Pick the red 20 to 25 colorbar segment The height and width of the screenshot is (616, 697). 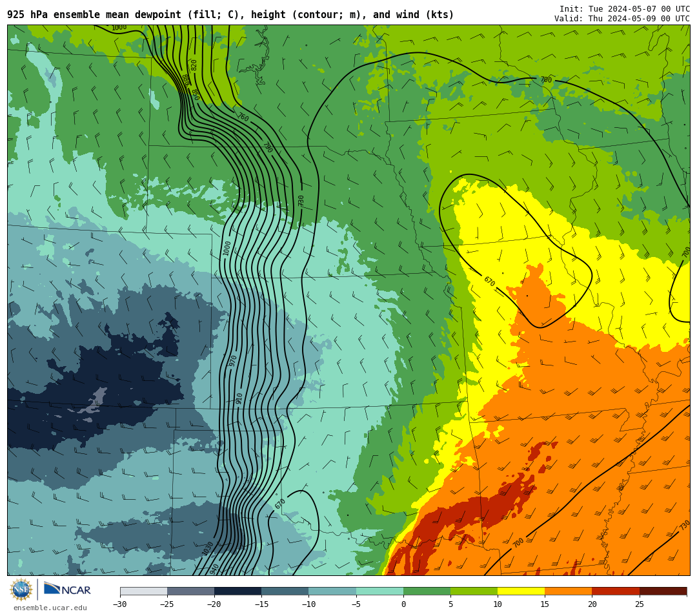click(616, 591)
